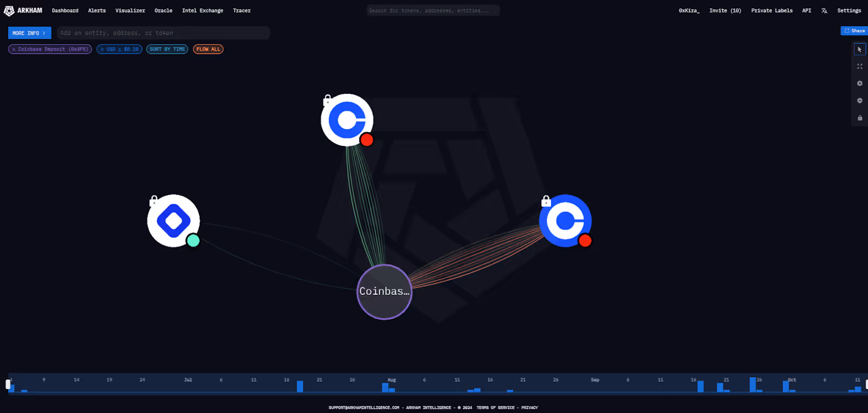The image size is (868, 413).
Task: Click the teal dot on the left diamond node
Action: (x=193, y=241)
